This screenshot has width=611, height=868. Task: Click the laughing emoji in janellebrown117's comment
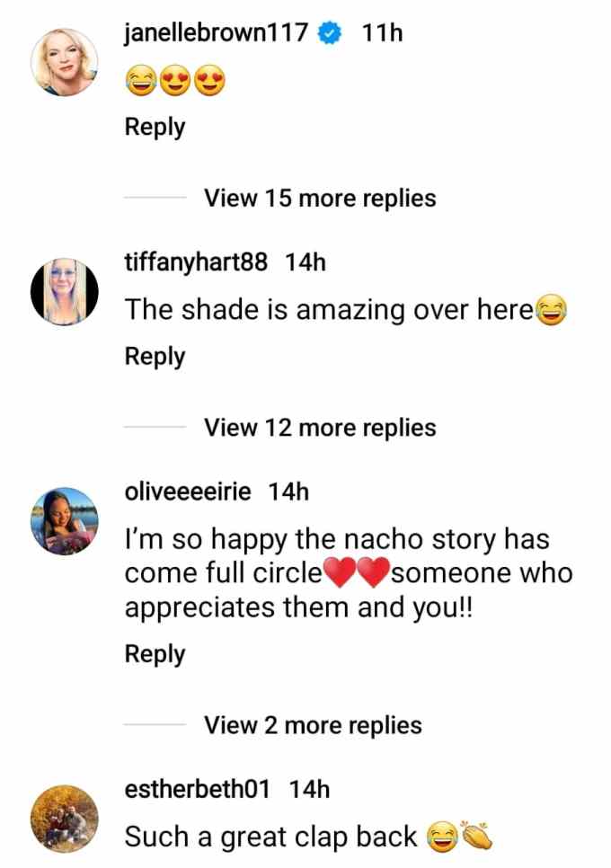(x=141, y=81)
